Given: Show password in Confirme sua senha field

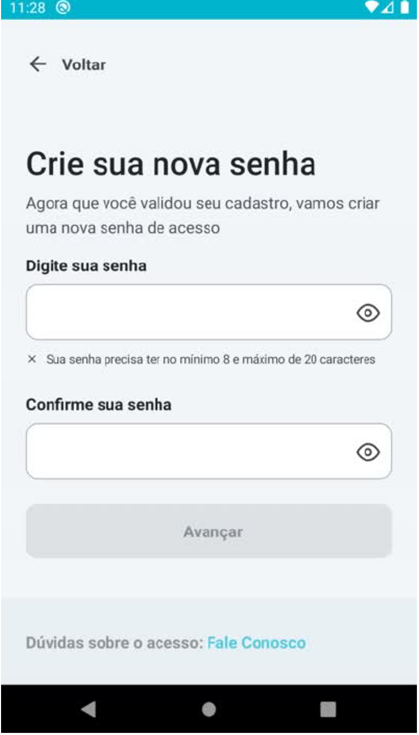Looking at the screenshot, I should pos(368,452).
